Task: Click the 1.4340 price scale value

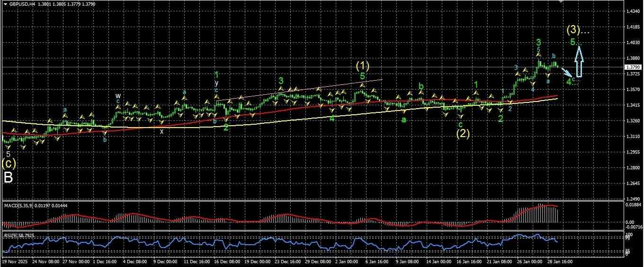Action: coord(633,11)
